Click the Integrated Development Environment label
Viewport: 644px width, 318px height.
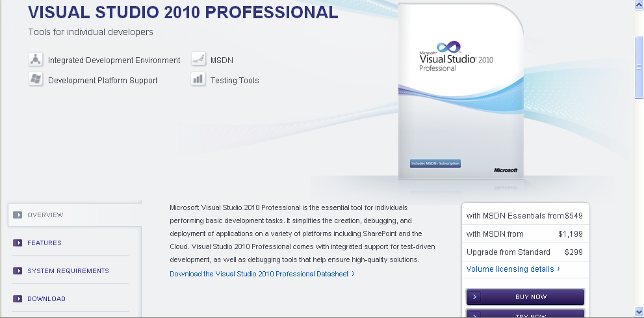114,60
